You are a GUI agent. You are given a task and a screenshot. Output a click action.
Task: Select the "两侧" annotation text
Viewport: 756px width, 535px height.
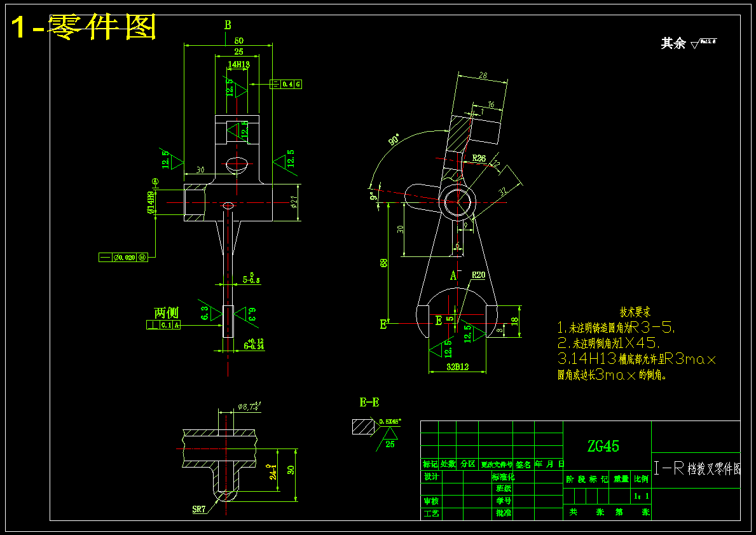tap(167, 312)
